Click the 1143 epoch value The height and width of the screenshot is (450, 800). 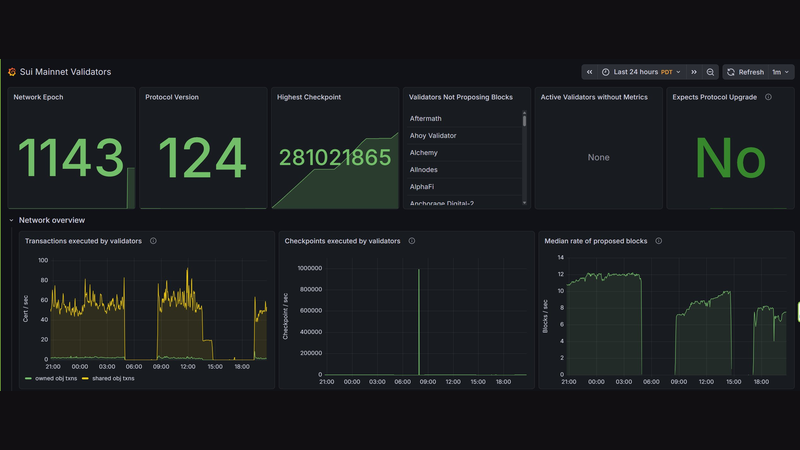click(x=71, y=158)
